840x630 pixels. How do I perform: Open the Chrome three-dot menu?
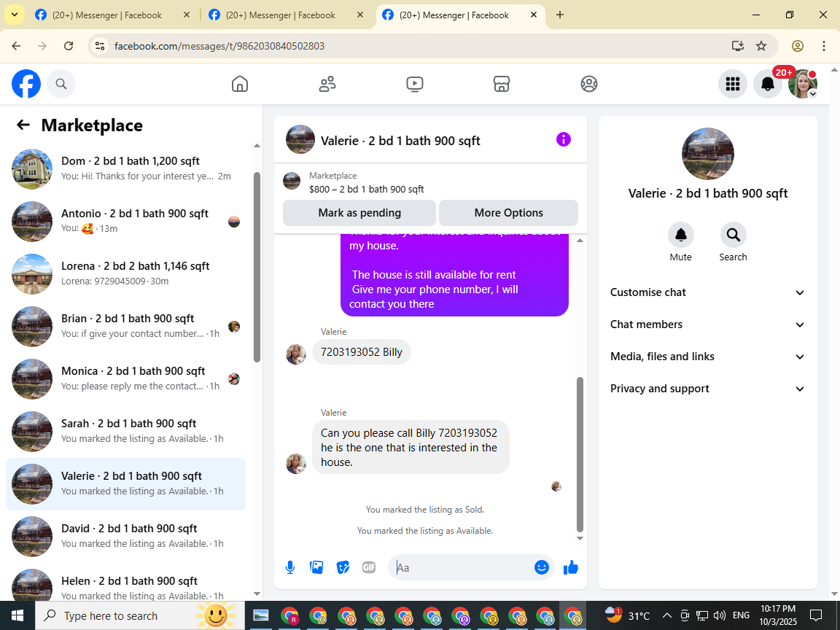pyautogui.click(x=824, y=46)
